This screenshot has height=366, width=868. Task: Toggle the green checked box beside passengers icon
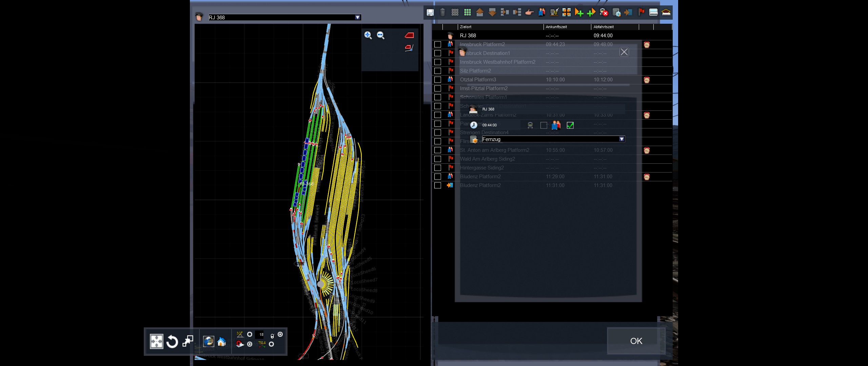[x=570, y=125]
